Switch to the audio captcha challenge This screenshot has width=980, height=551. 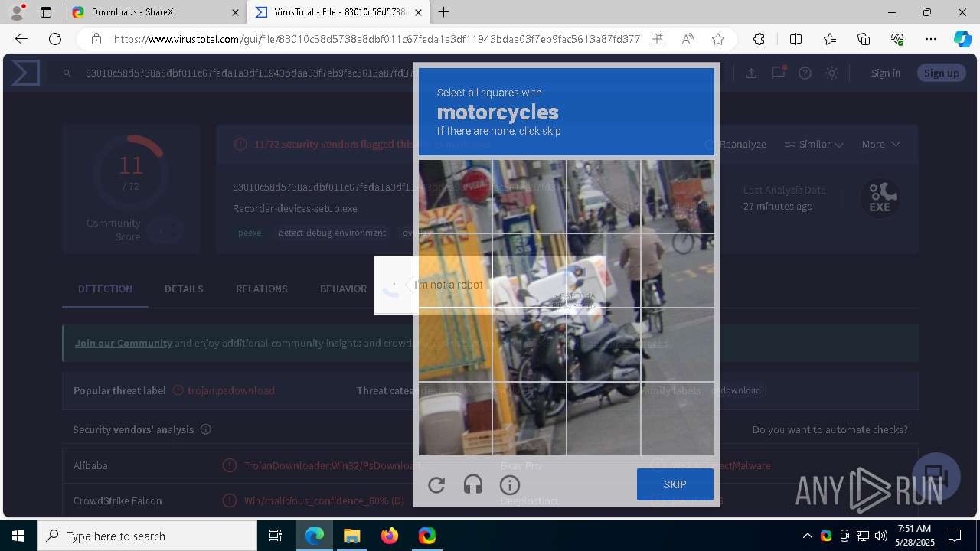[473, 484]
